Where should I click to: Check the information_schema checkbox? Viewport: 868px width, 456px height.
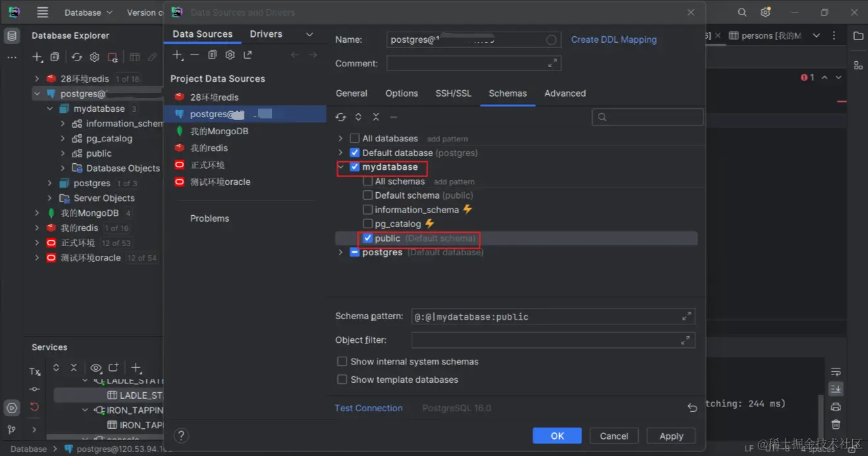pyautogui.click(x=367, y=210)
